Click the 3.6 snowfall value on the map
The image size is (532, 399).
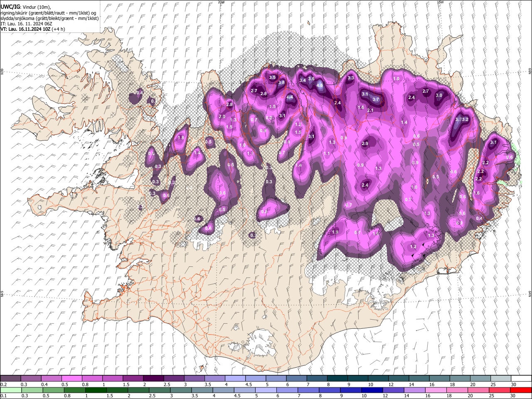(311, 79)
